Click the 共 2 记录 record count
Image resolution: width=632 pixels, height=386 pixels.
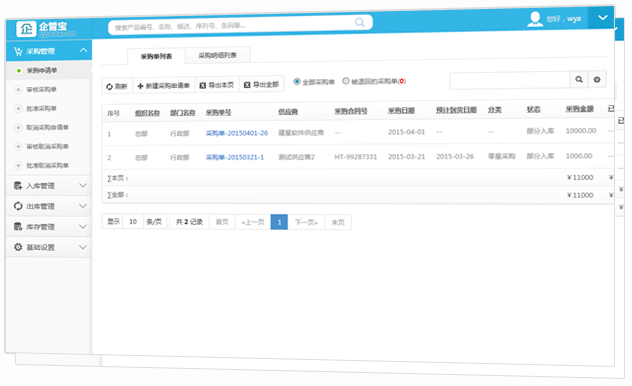click(x=189, y=222)
